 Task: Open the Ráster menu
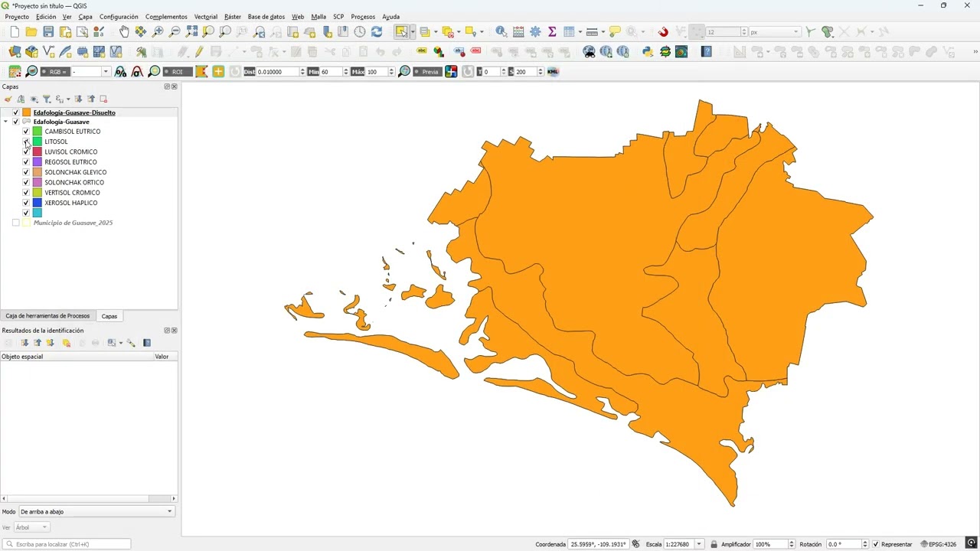tap(233, 16)
